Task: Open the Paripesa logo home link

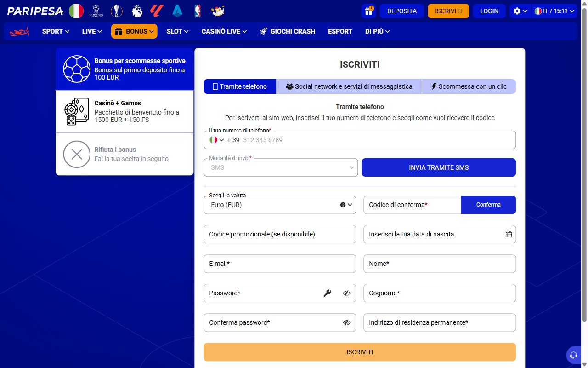Action: coord(35,11)
